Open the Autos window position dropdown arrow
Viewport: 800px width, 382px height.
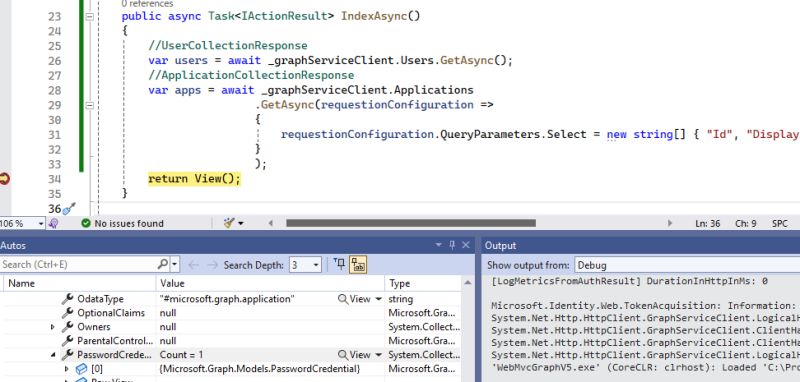pos(438,245)
